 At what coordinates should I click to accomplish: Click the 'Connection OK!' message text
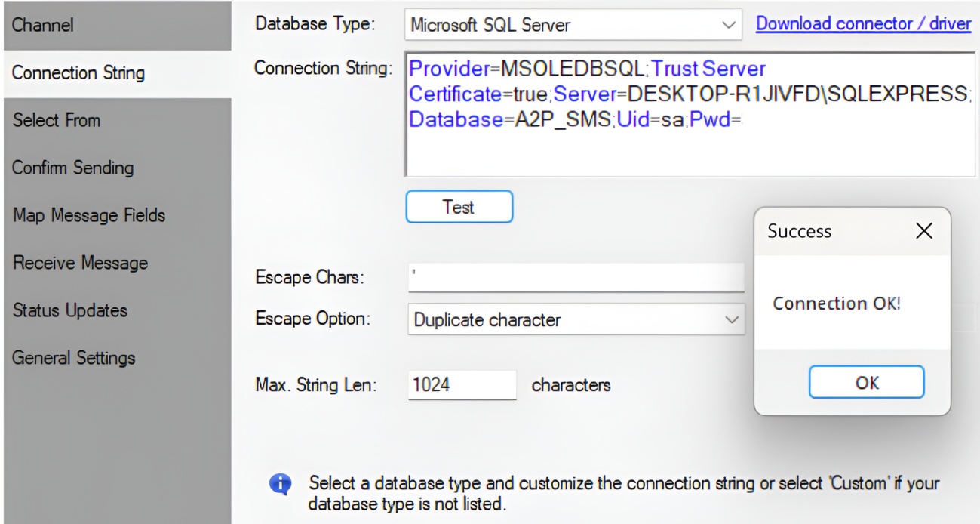pos(836,304)
